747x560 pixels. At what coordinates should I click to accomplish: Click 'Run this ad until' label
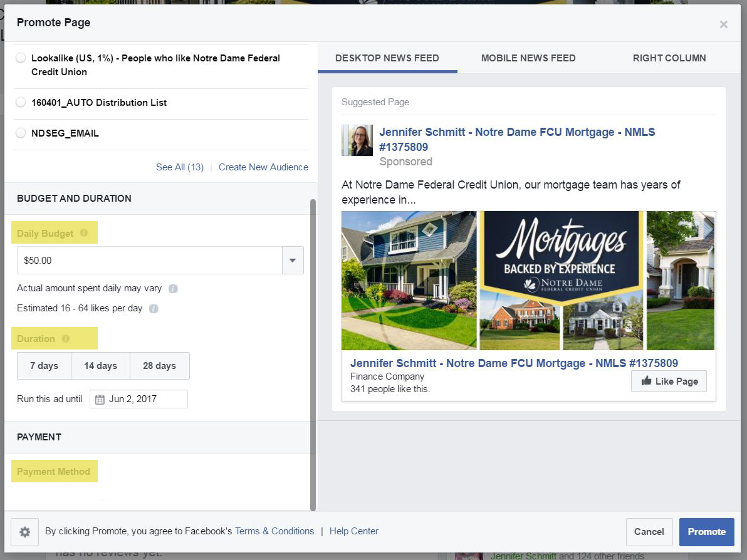[x=50, y=399]
